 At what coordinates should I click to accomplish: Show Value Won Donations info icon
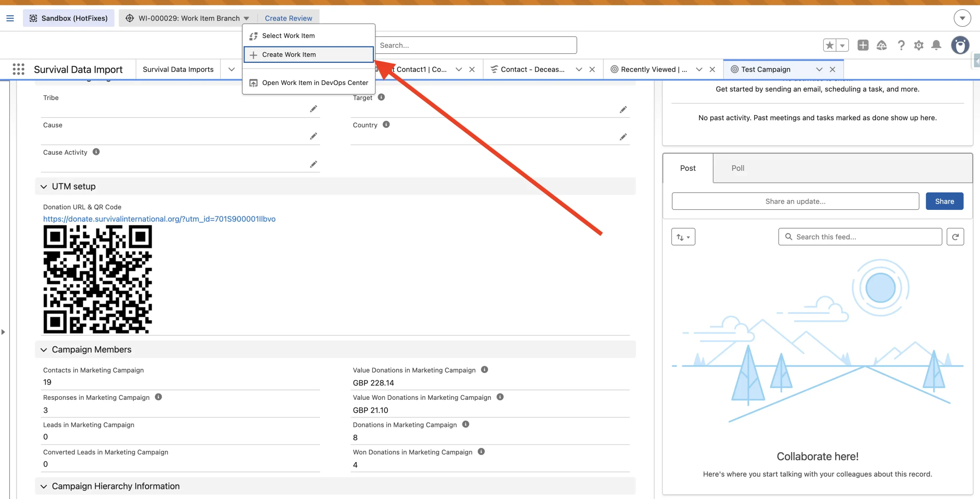pos(500,397)
